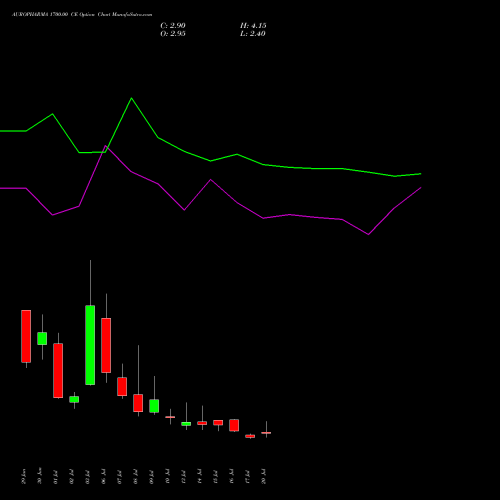Click the purple indicator line peak
Image resolution: width=500 pixels, height=500 pixels.
click(x=105, y=146)
